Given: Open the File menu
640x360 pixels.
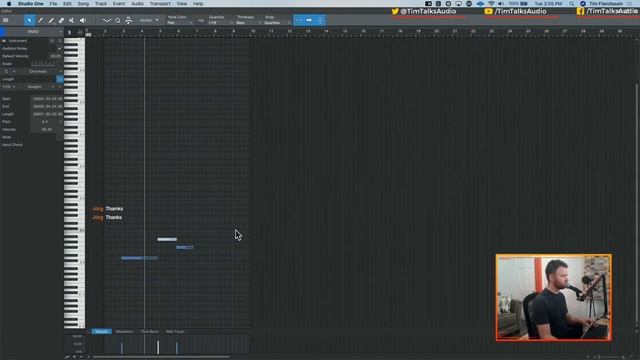Looking at the screenshot, I should click(x=53, y=4).
